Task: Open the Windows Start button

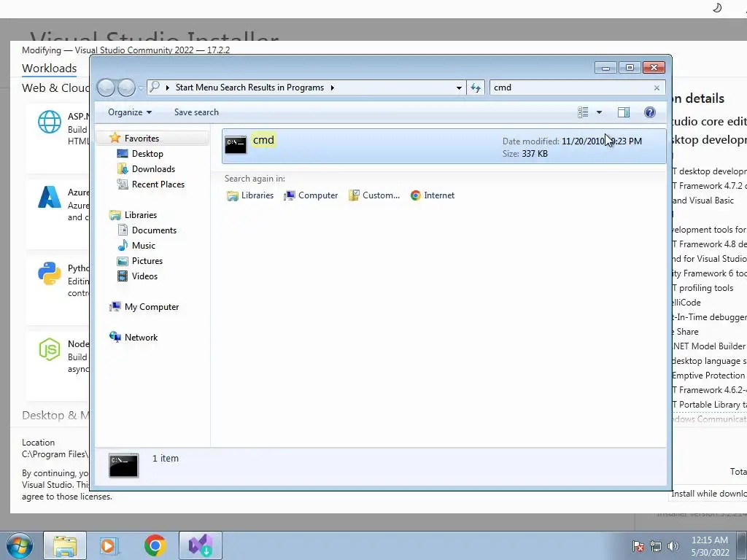Action: (20, 545)
